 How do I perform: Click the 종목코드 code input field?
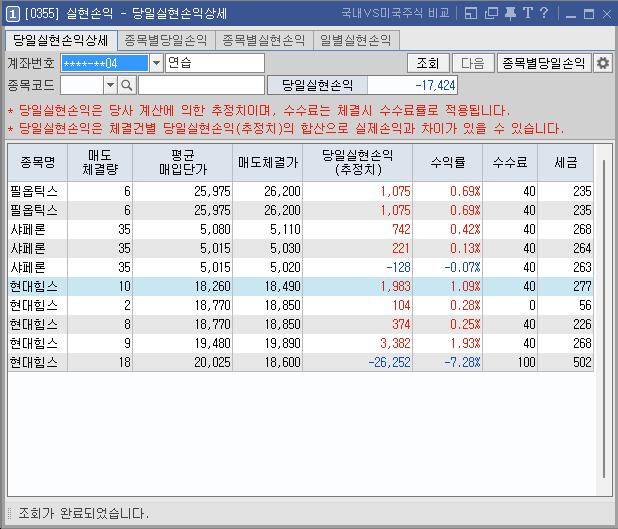point(82,85)
